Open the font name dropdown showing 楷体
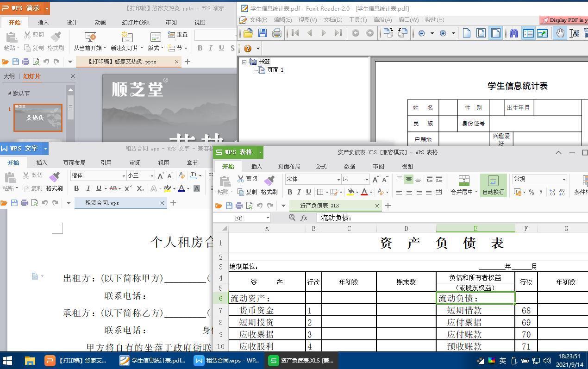 coord(124,176)
